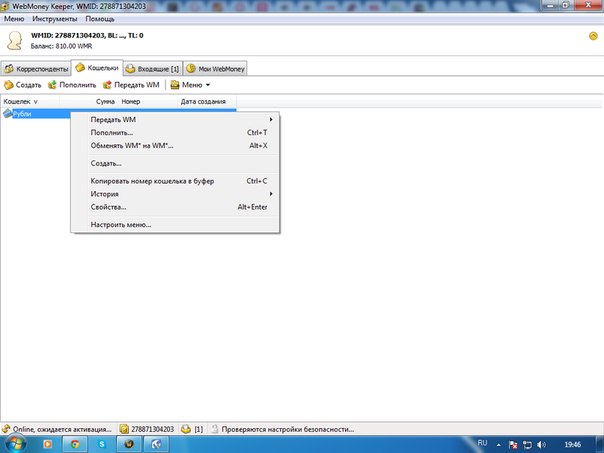Viewport: 604px width, 453px height.
Task: Click the Рубли wallet icon
Action: [x=7, y=113]
